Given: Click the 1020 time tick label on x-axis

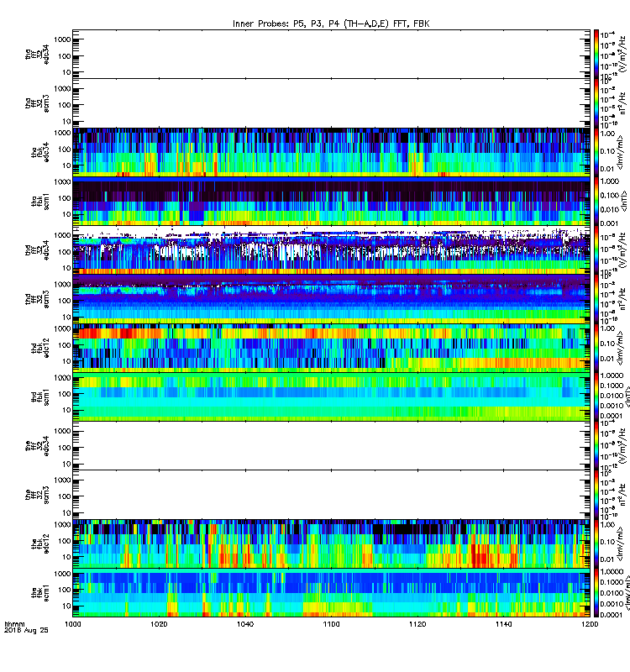Looking at the screenshot, I should coord(159,624).
